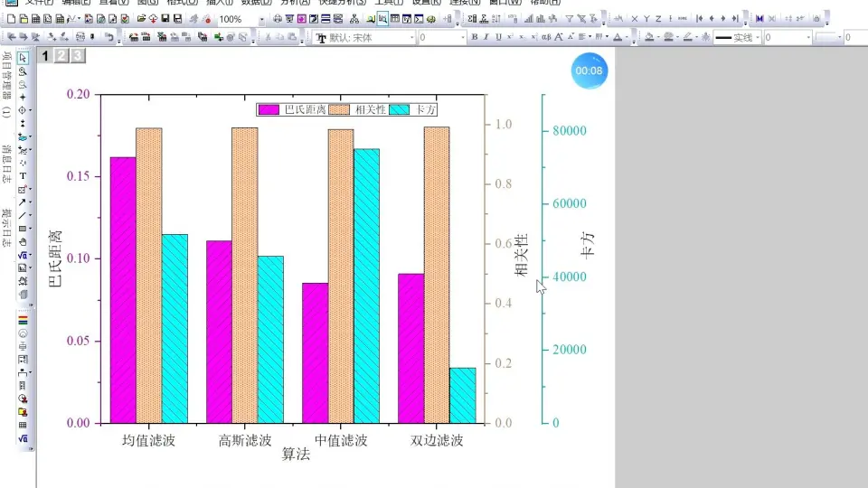Toggle the highlighted window icon in the top toolbar

click(x=382, y=19)
